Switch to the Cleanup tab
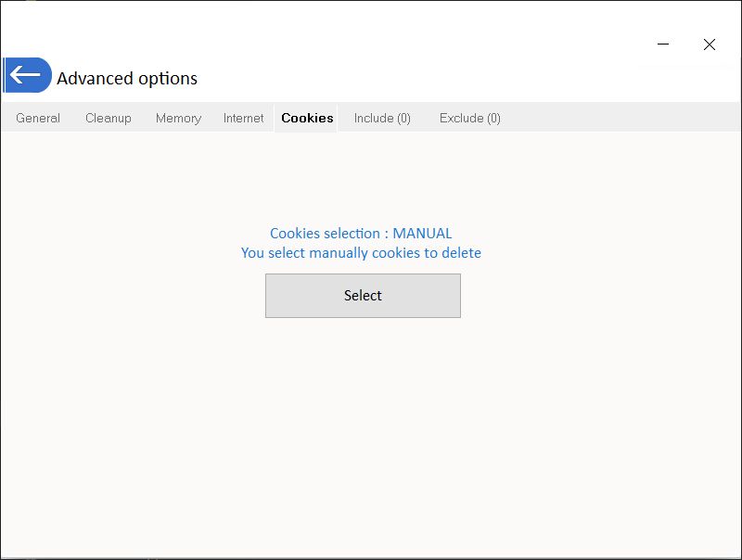Image resolution: width=742 pixels, height=560 pixels. pyautogui.click(x=109, y=118)
